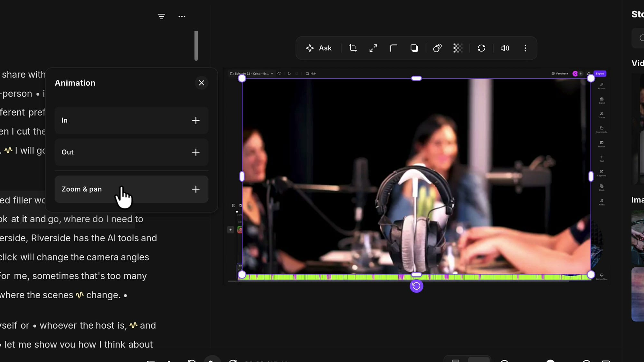Click the checkerboard opacity icon
Viewport: 644px width, 362px height.
458,48
